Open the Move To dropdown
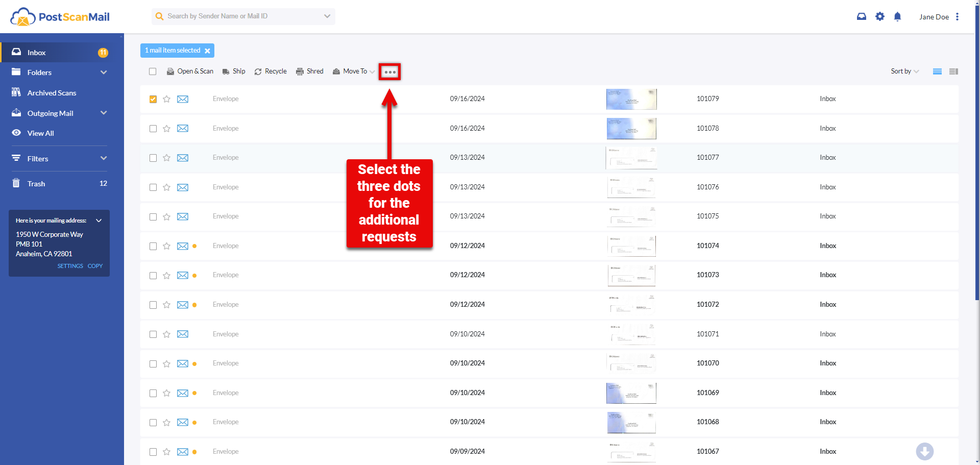This screenshot has height=465, width=980. click(354, 71)
